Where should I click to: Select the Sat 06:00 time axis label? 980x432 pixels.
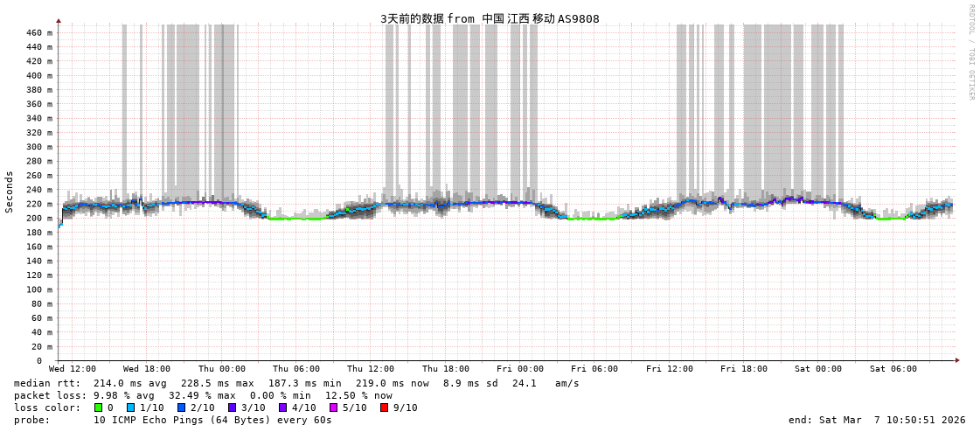pyautogui.click(x=893, y=369)
